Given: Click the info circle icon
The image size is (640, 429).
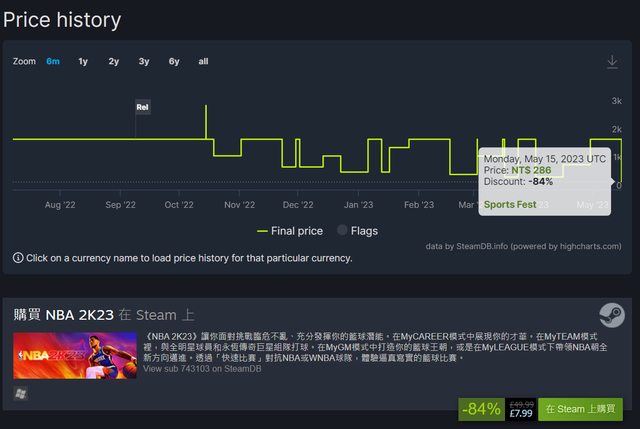Looking at the screenshot, I should click(x=18, y=258).
